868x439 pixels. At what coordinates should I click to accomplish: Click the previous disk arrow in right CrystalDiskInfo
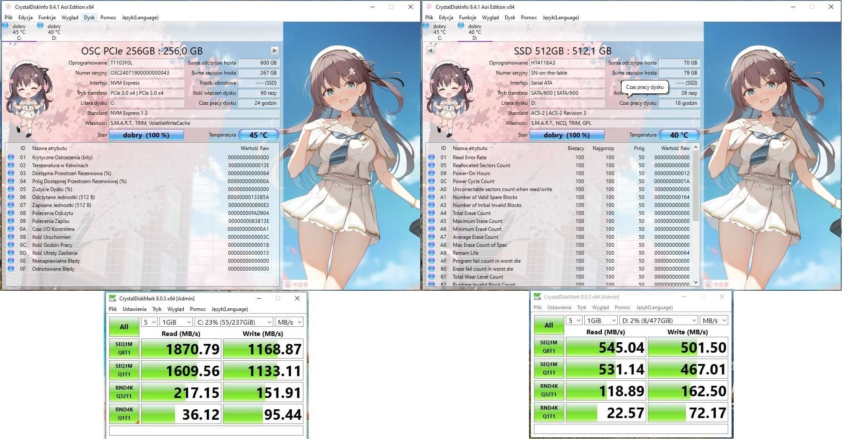pos(431,51)
